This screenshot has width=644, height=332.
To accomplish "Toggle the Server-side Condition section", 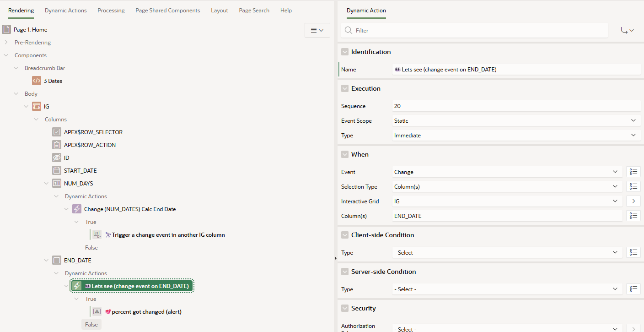I will tap(345, 272).
